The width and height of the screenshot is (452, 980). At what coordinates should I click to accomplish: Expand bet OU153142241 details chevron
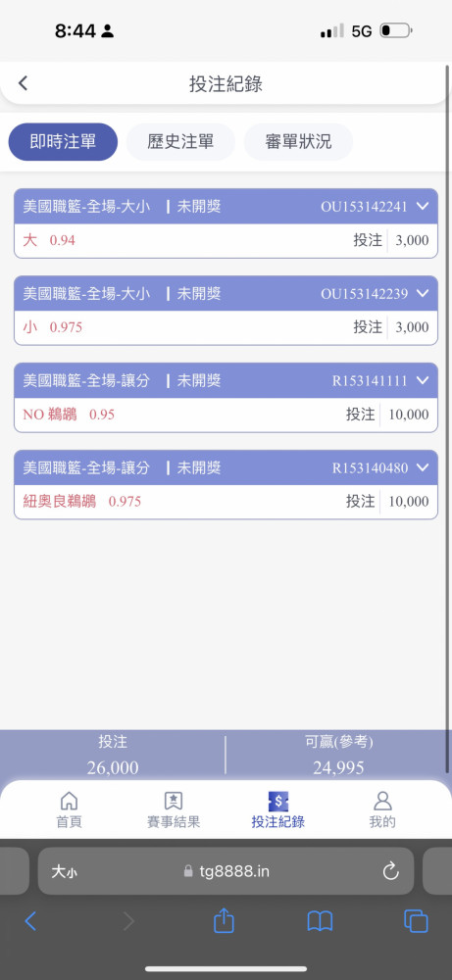tap(424, 206)
